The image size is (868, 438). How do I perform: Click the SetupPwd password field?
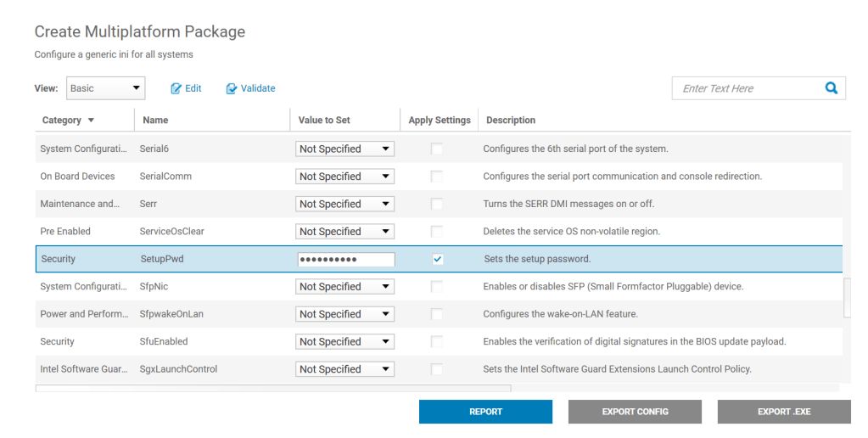344,259
